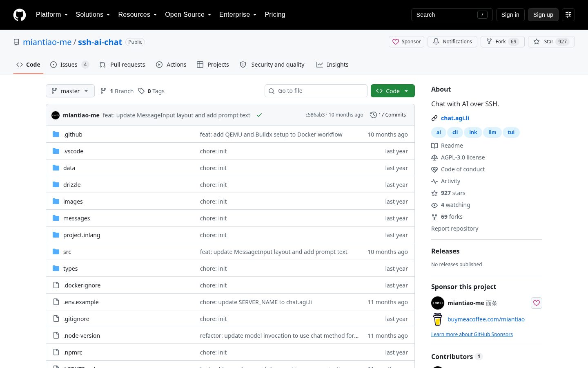Switch to the Issues tab

point(69,65)
